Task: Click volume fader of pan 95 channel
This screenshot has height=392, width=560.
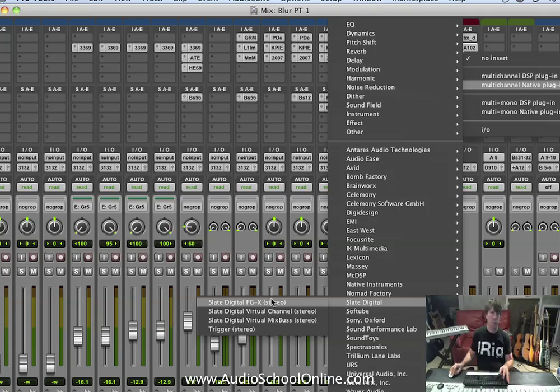Action: click(x=105, y=335)
